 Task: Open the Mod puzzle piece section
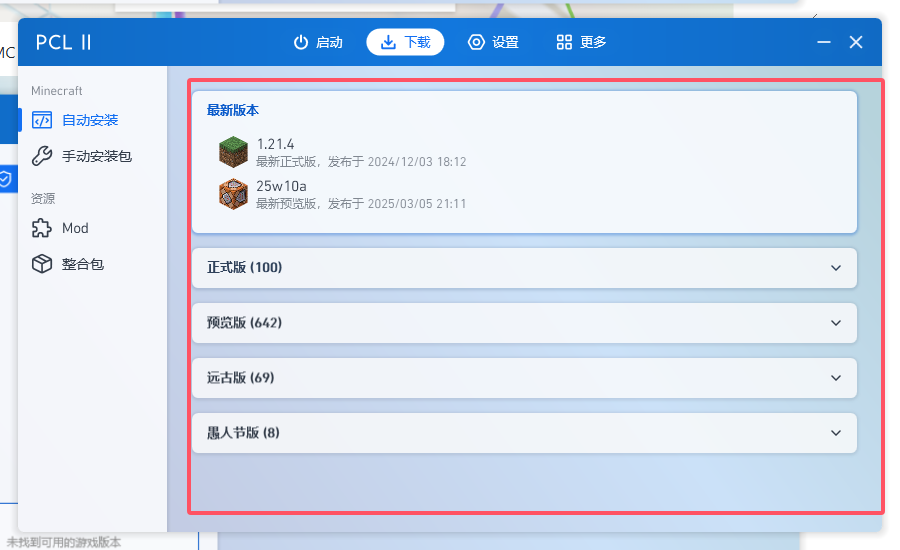pos(42,228)
